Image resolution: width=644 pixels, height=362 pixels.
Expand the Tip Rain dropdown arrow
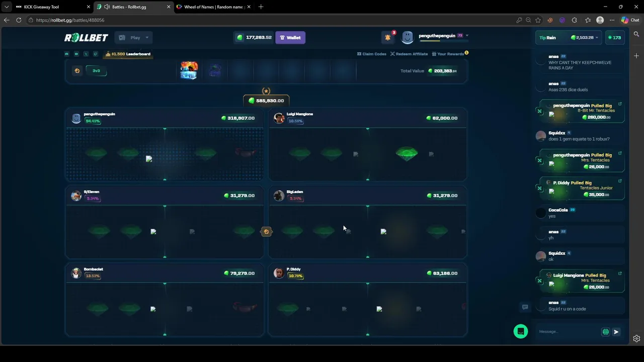click(597, 38)
